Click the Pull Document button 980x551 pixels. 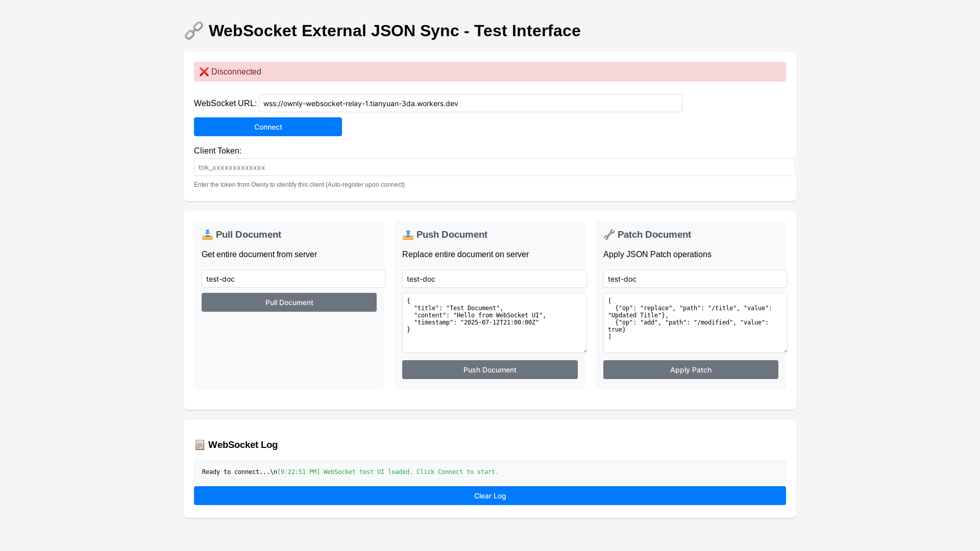(289, 303)
